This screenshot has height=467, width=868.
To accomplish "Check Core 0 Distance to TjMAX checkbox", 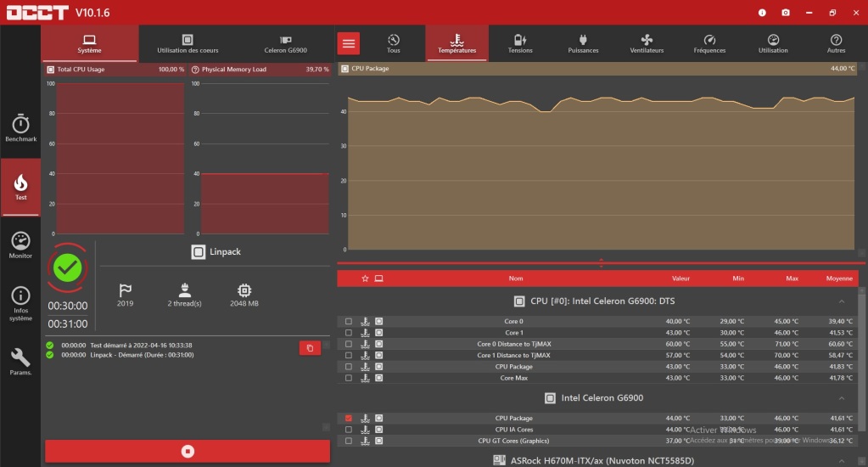I will click(348, 344).
